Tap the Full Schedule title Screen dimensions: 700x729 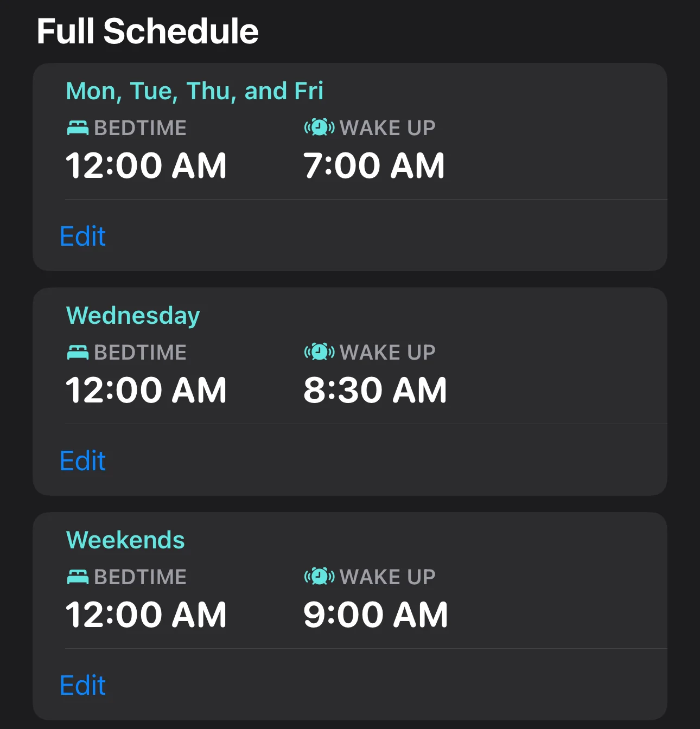(148, 31)
